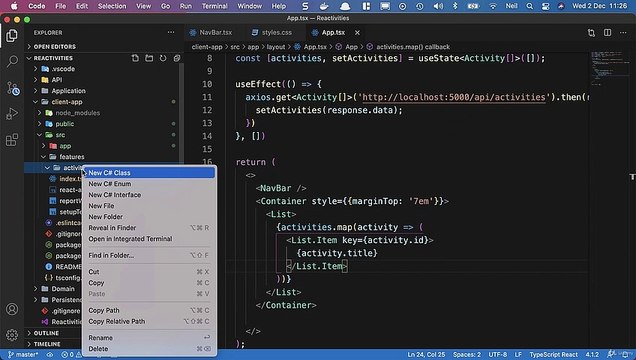Viewport: 636px width, 360px height.
Task: Open macOS Control Center icon
Action: 546,6
